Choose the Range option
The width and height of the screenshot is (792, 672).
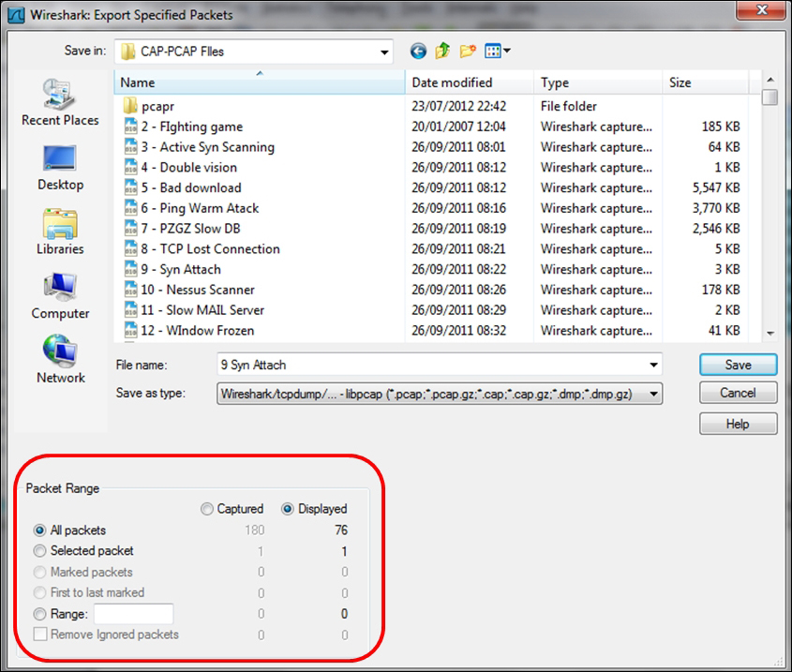tap(40, 614)
